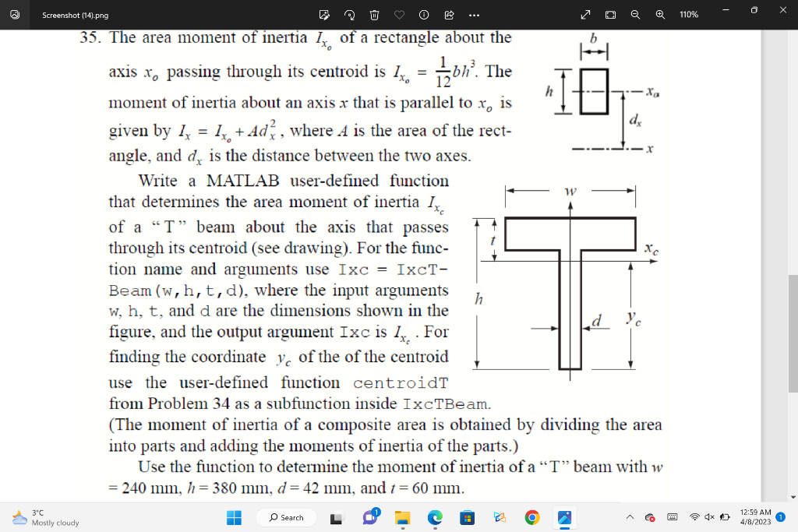
Task: Toggle the favorite heart for this image
Action: click(x=399, y=14)
